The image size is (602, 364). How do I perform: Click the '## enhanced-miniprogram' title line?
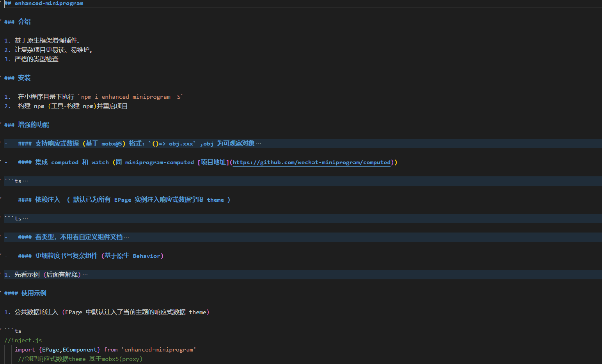click(44, 3)
